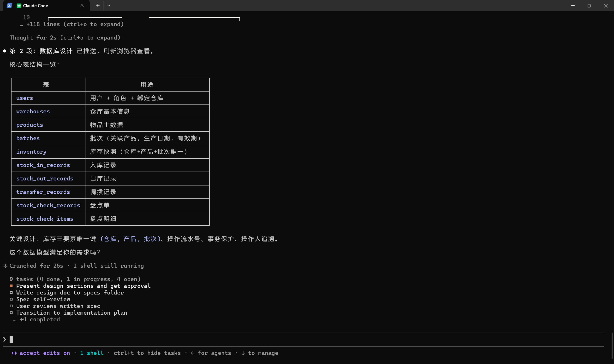Image resolution: width=614 pixels, height=364 pixels.
Task: Click the '1 shell' status indicator
Action: pyautogui.click(x=92, y=353)
